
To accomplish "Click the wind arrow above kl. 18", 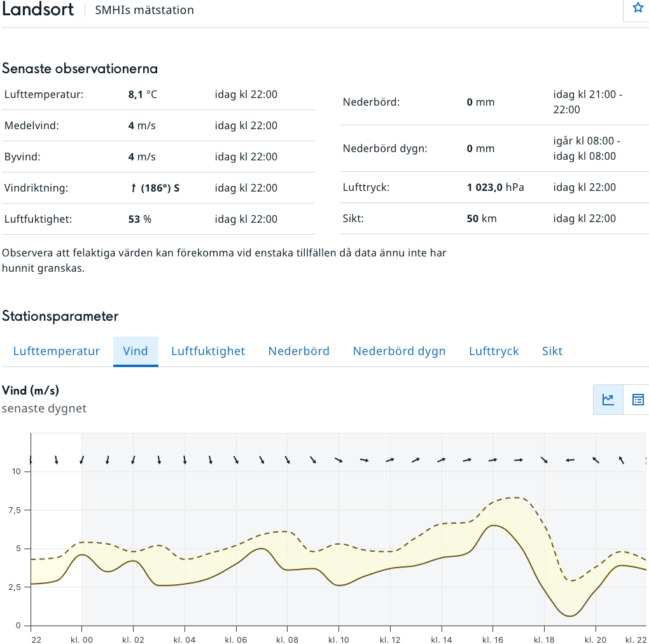I will [x=544, y=459].
